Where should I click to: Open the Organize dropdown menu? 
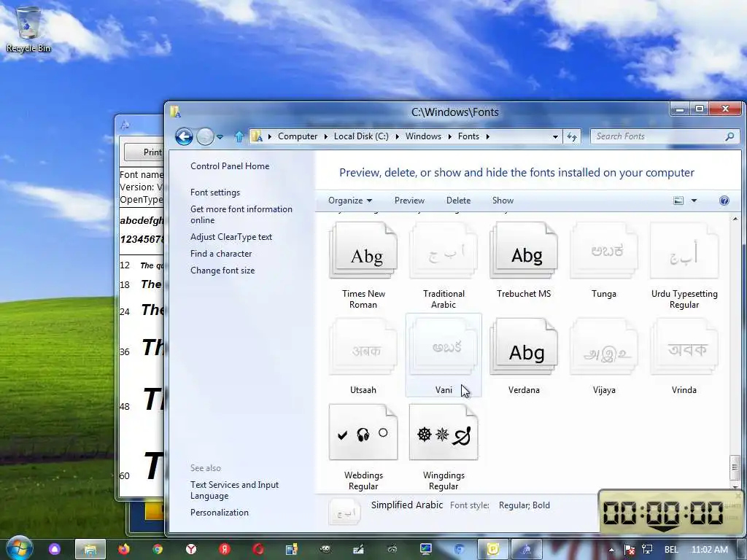tap(350, 201)
